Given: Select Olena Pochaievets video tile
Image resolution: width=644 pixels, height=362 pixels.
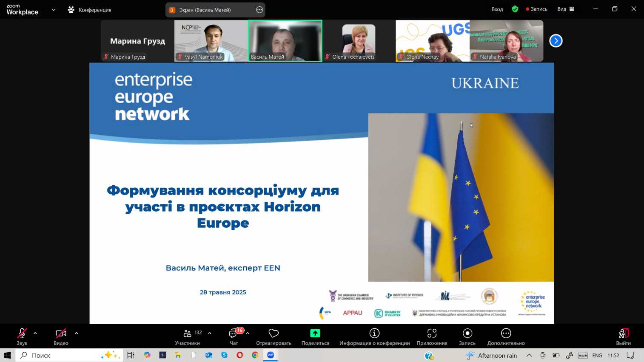Looking at the screenshot, I should [x=359, y=41].
